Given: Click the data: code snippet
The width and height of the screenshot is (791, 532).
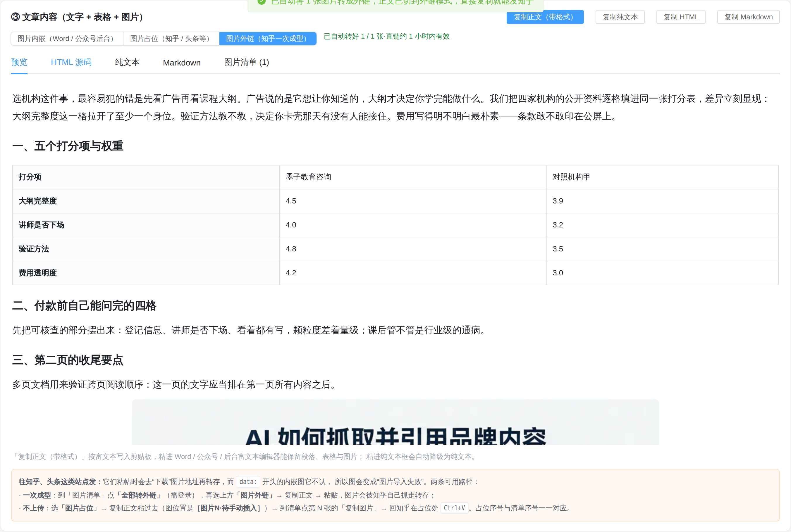Looking at the screenshot, I should pos(248,482).
